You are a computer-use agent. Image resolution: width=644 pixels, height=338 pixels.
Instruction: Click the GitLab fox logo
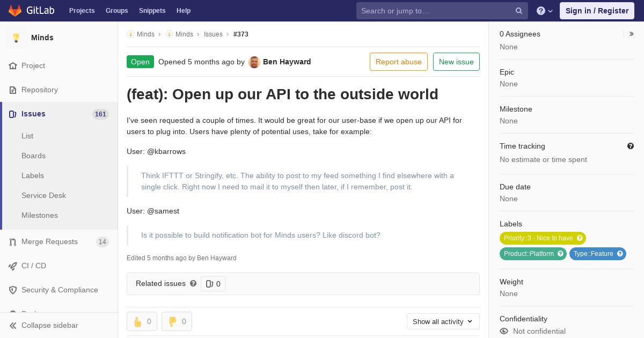15,11
